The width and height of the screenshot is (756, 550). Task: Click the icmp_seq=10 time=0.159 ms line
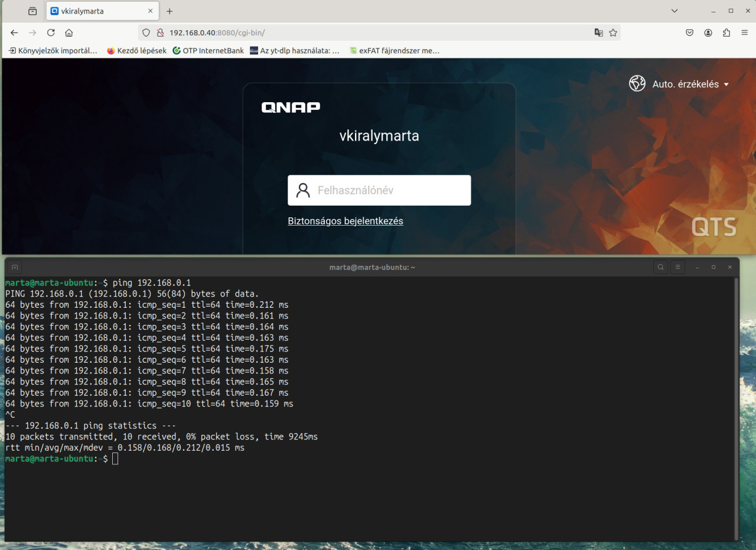coord(149,403)
